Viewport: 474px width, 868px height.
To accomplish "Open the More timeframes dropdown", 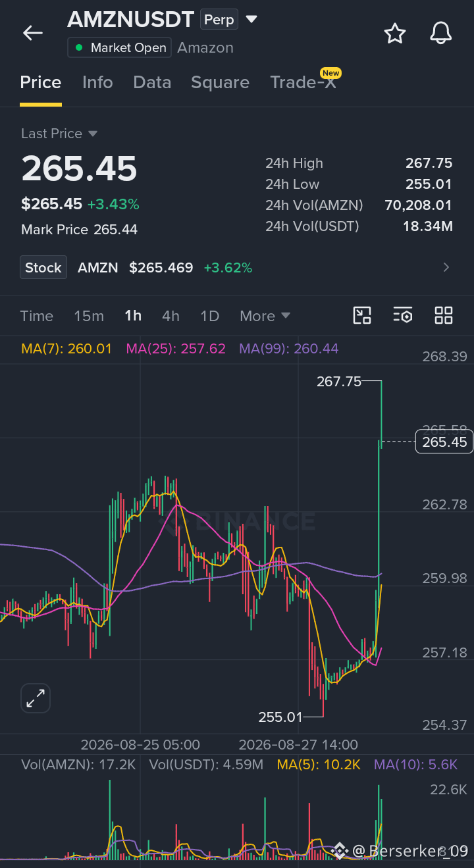I will tap(265, 316).
